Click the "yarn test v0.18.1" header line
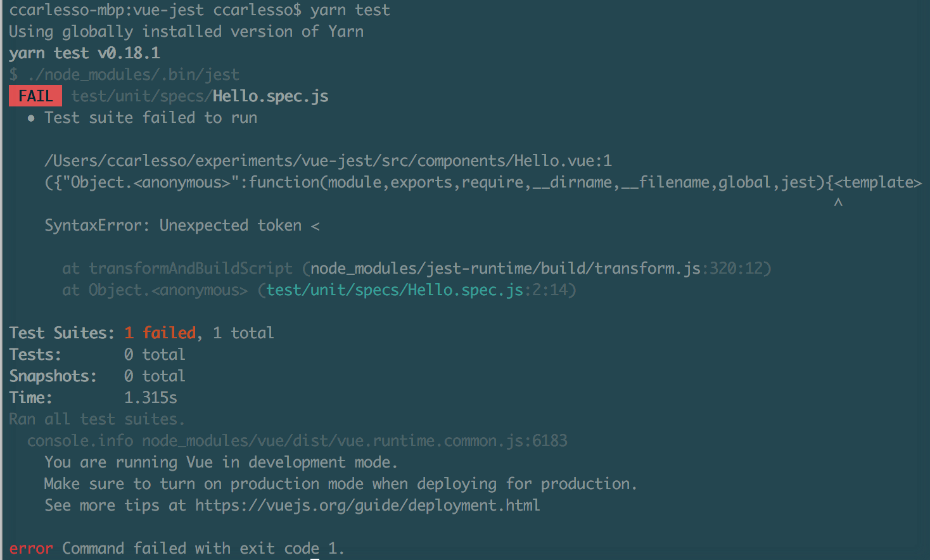This screenshot has width=930, height=560. click(x=84, y=53)
